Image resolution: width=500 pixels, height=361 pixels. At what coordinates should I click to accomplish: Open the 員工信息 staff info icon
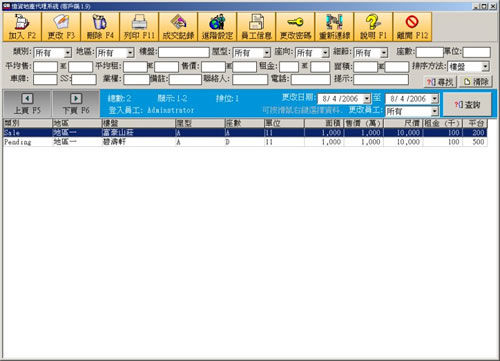(256, 27)
